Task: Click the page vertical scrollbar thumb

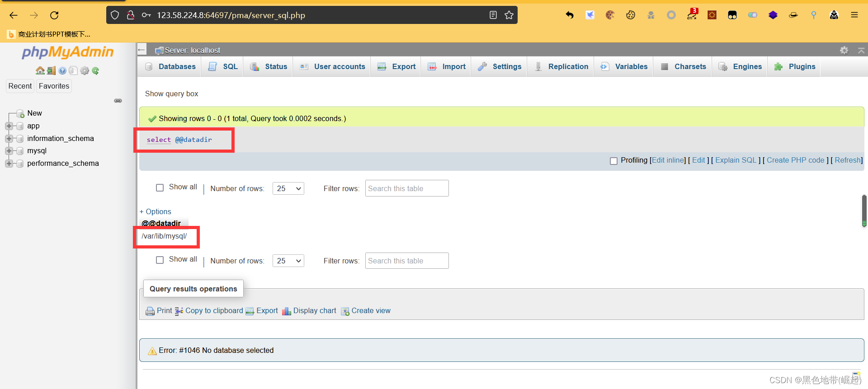Action: (x=864, y=211)
